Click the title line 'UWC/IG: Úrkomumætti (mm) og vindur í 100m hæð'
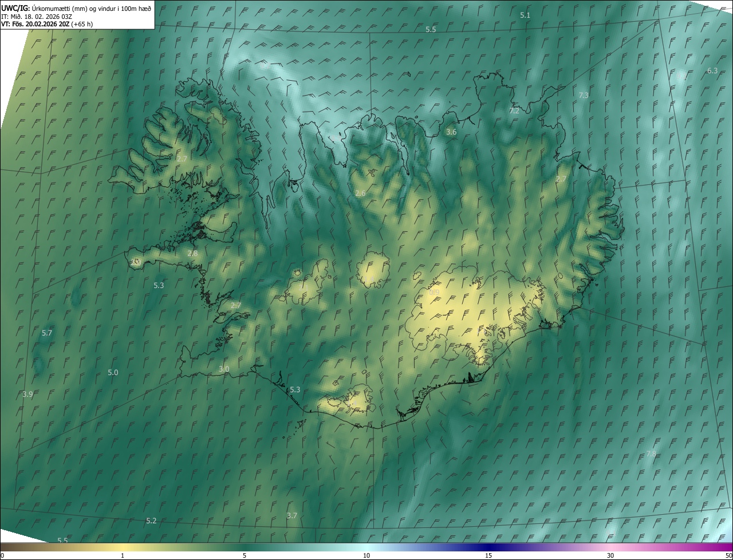The height and width of the screenshot is (560, 733). tap(76, 7)
